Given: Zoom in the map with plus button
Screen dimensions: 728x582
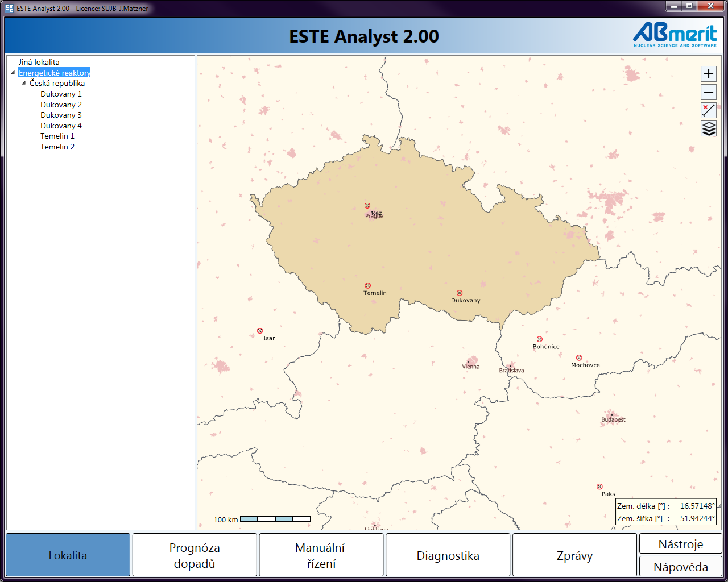Looking at the screenshot, I should pyautogui.click(x=709, y=74).
